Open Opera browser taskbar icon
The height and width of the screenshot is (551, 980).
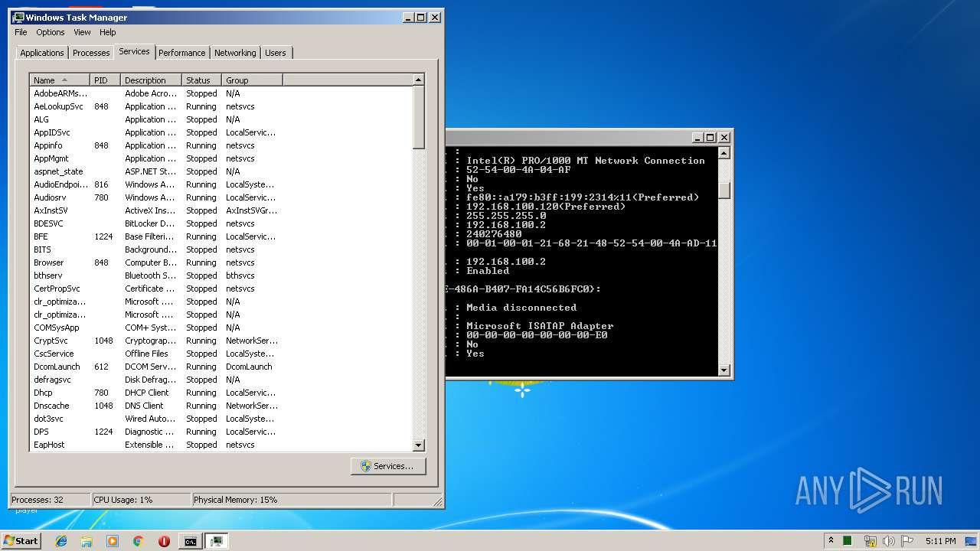coord(164,541)
